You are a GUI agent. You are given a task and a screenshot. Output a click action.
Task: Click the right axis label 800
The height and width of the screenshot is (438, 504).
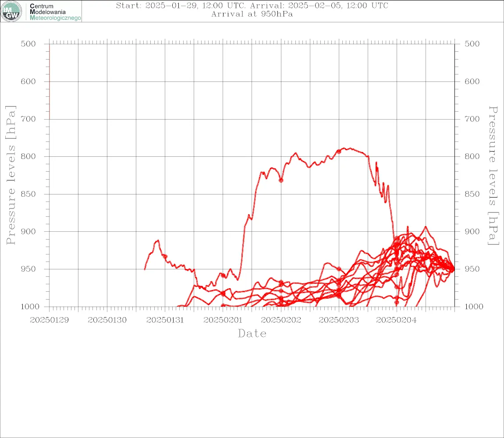[472, 156]
